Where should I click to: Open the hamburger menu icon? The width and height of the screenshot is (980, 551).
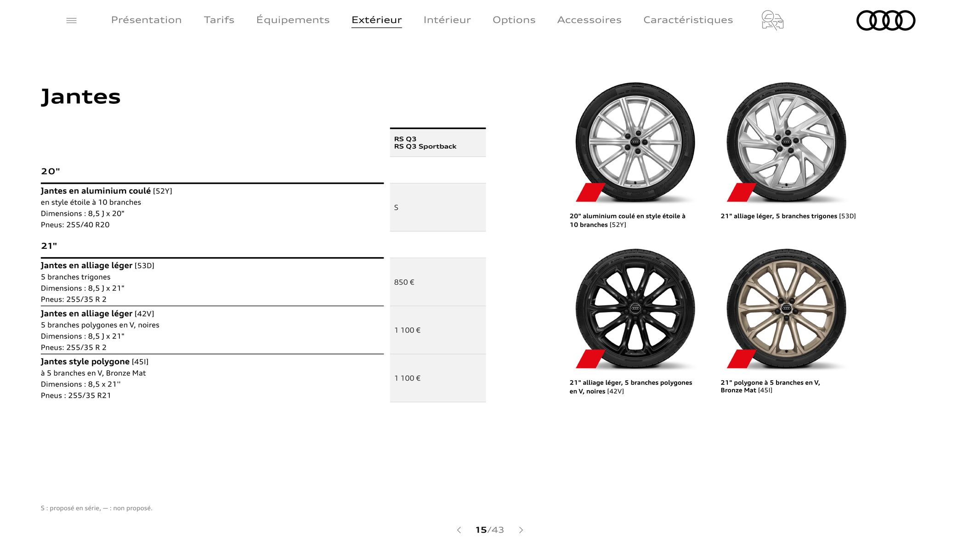tap(71, 20)
